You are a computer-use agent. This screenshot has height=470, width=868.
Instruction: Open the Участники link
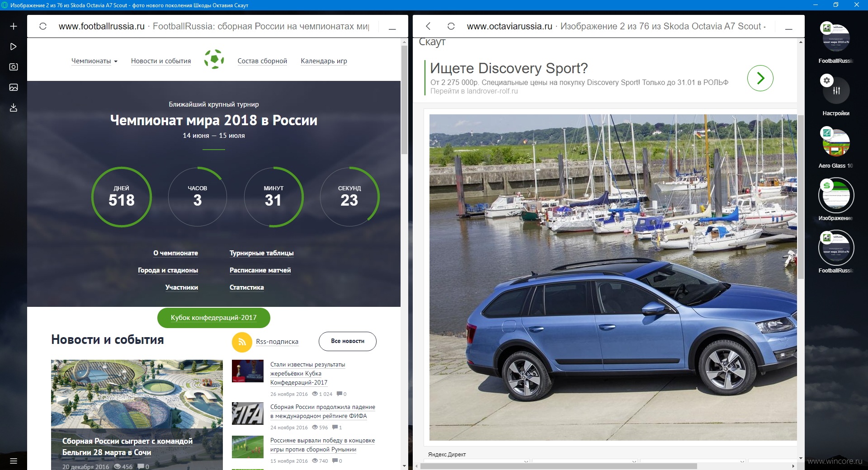coord(181,287)
